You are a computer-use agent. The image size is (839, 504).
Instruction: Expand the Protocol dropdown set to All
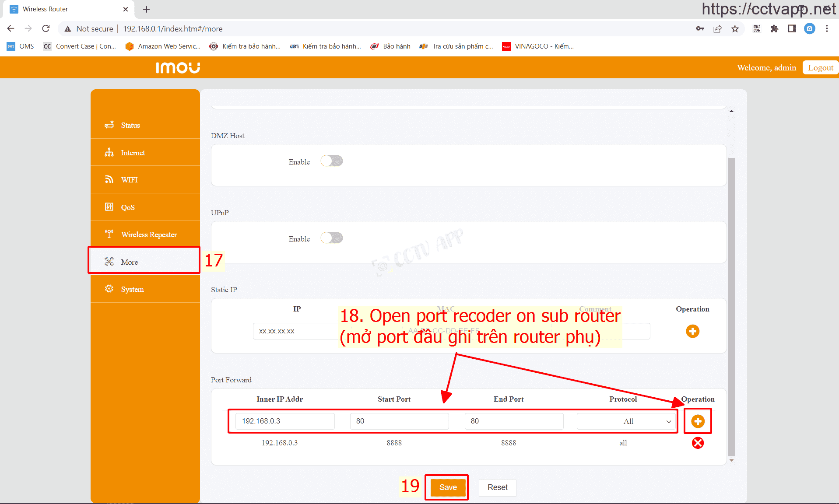click(626, 421)
